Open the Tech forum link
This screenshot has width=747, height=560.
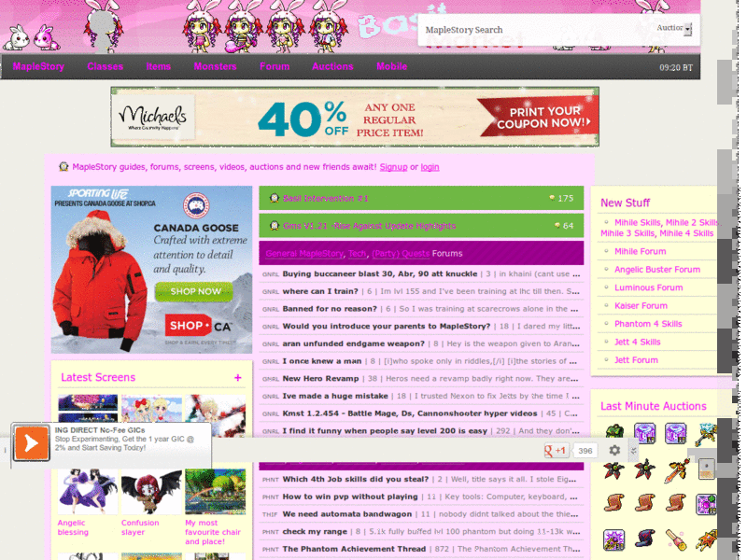pyautogui.click(x=357, y=253)
